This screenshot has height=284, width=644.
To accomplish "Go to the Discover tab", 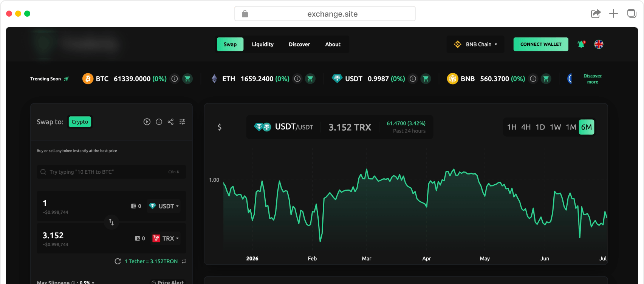I will (x=299, y=44).
